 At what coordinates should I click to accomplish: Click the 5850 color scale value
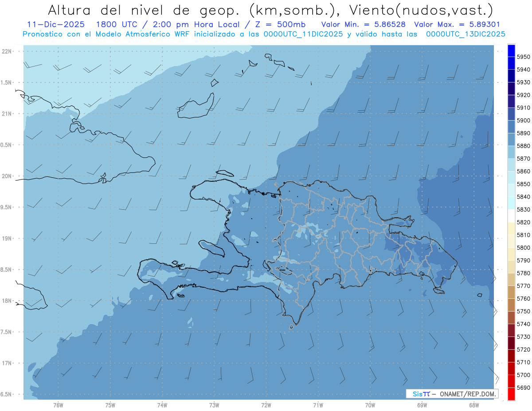pos(524,184)
